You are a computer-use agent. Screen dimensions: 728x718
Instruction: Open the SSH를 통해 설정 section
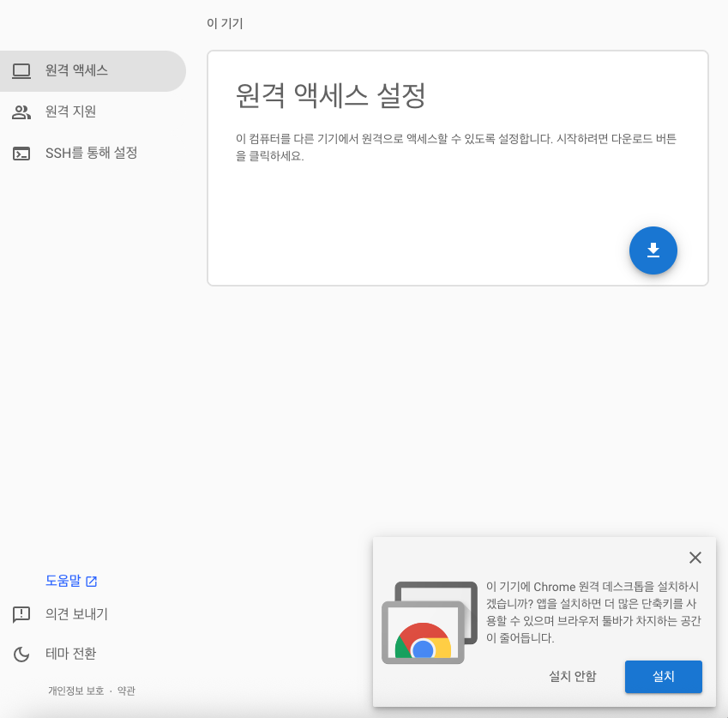pos(90,153)
